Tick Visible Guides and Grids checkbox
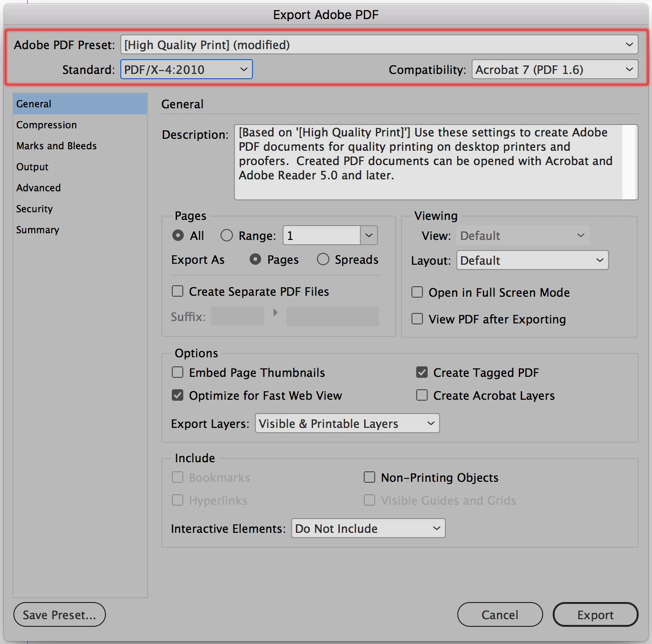The height and width of the screenshot is (644, 652). point(369,500)
